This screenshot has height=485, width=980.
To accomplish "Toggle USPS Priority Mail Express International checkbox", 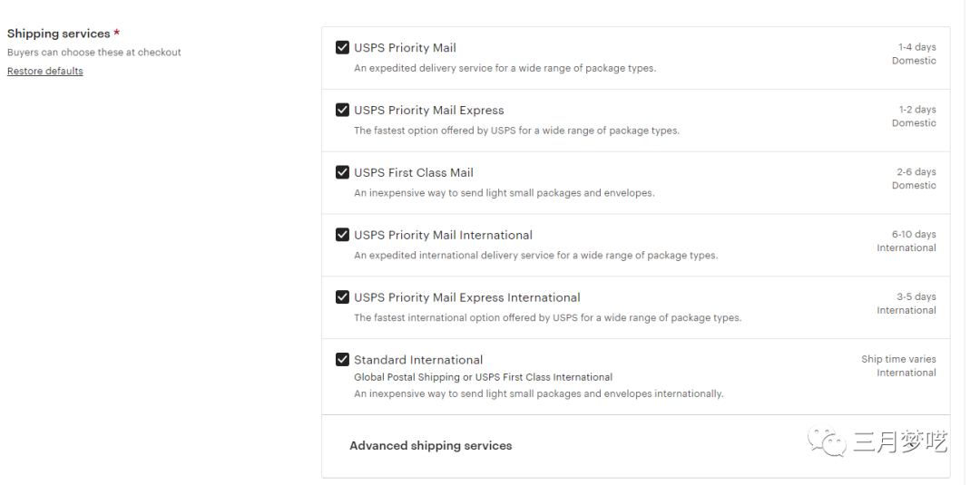I will click(x=342, y=297).
